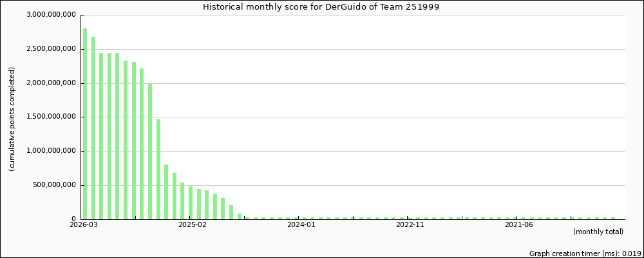The image size is (644, 258).
Task: Click the "(monthly total)" axis caption
Action: click(598, 232)
